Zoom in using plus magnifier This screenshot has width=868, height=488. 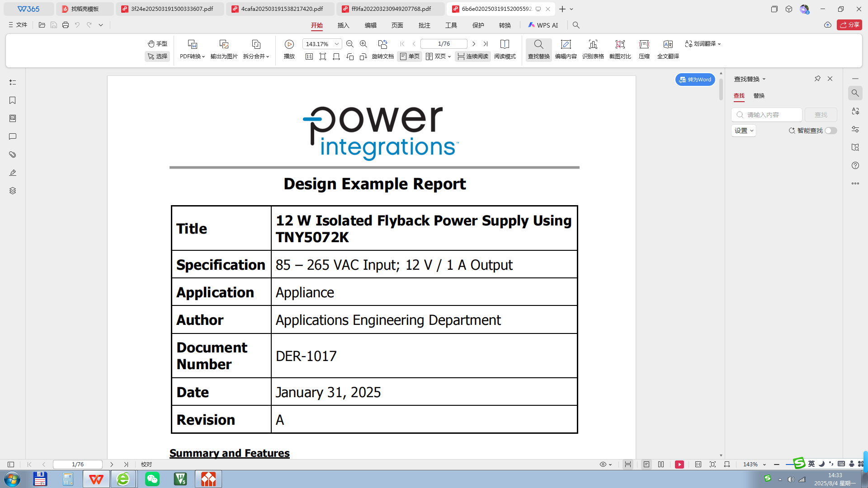363,44
